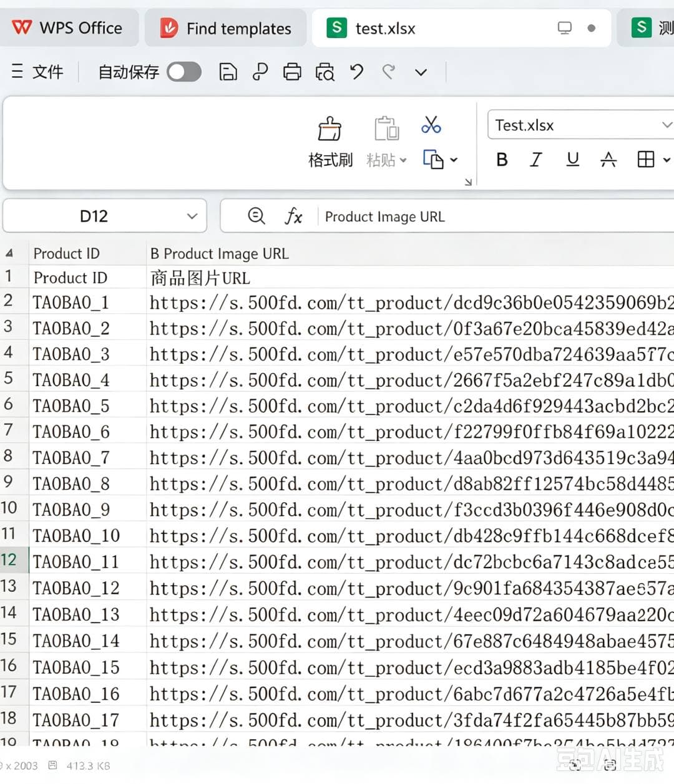Click into the formula bar content

click(x=496, y=216)
